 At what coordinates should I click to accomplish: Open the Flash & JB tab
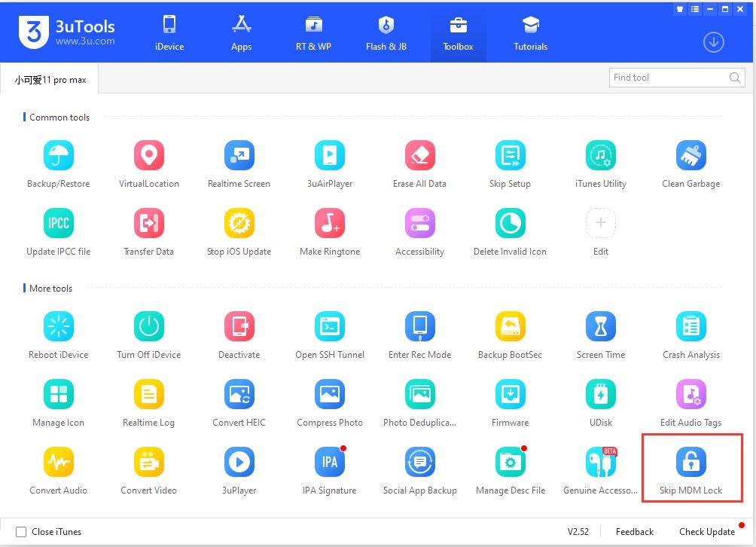click(x=386, y=33)
